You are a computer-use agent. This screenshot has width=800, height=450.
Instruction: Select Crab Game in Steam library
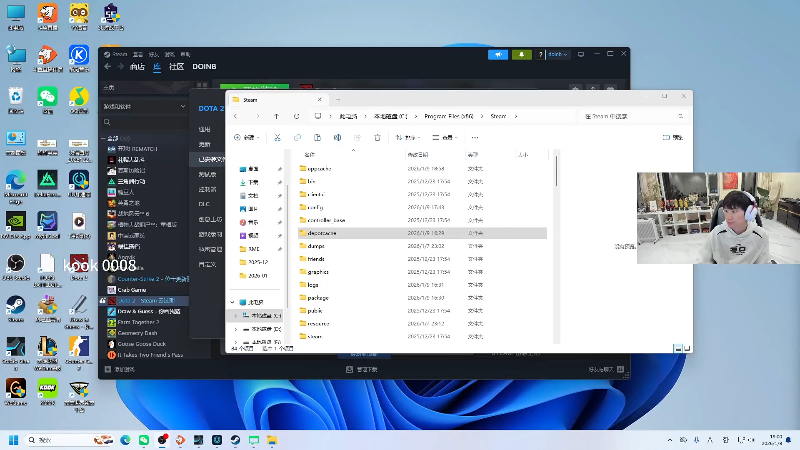click(x=132, y=290)
